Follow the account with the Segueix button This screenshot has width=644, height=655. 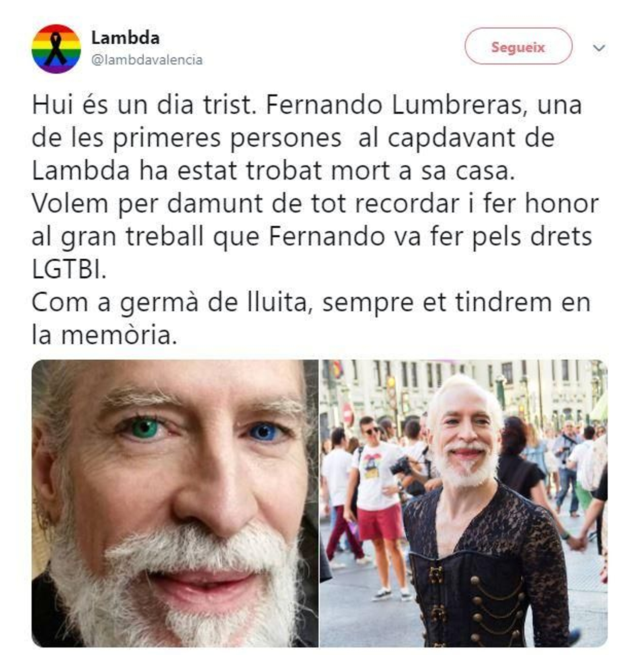click(518, 46)
